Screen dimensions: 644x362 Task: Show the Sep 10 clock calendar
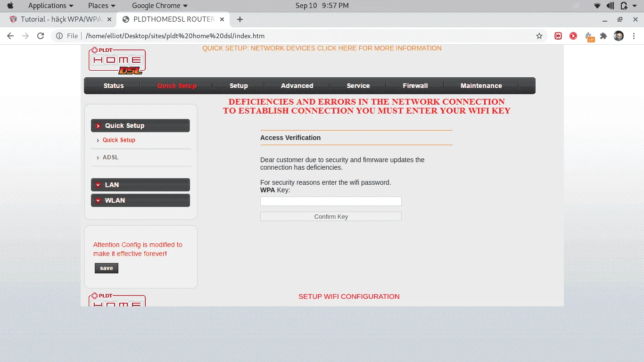(322, 6)
